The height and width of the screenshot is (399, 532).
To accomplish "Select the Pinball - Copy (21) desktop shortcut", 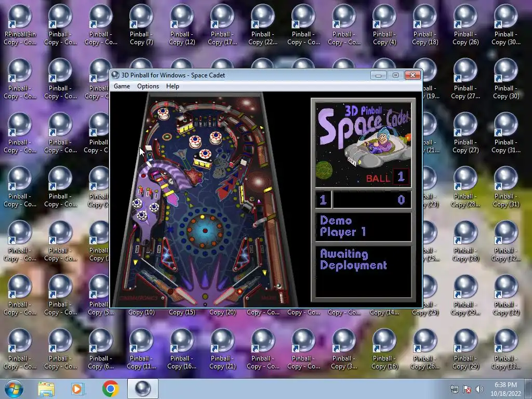I will pyautogui.click(x=222, y=350).
